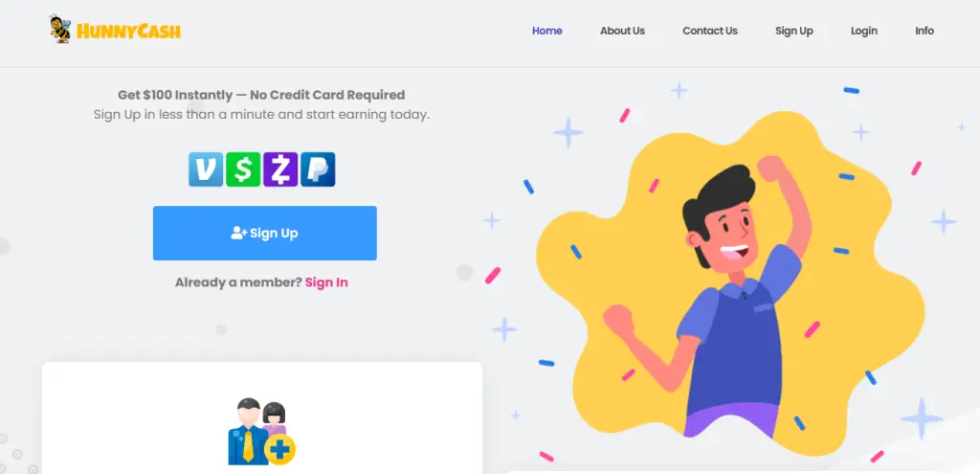Image resolution: width=980 pixels, height=474 pixels.
Task: Click the Venmo payment icon
Action: click(206, 169)
